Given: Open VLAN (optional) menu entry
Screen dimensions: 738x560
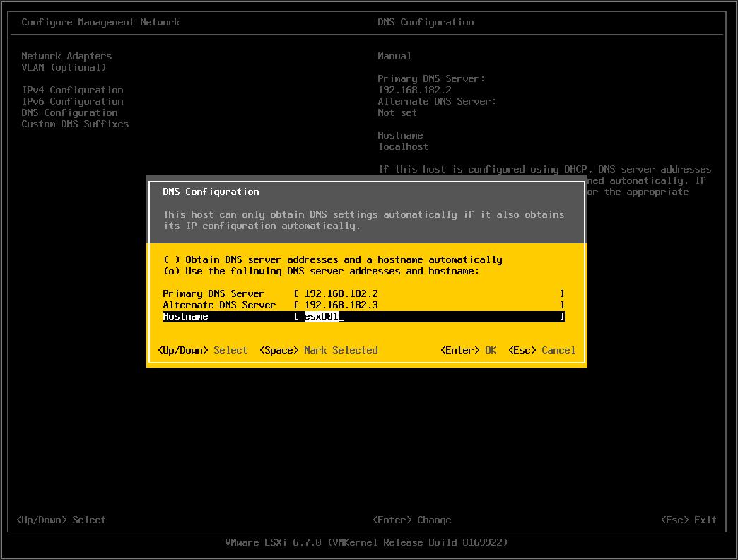Looking at the screenshot, I should point(64,67).
